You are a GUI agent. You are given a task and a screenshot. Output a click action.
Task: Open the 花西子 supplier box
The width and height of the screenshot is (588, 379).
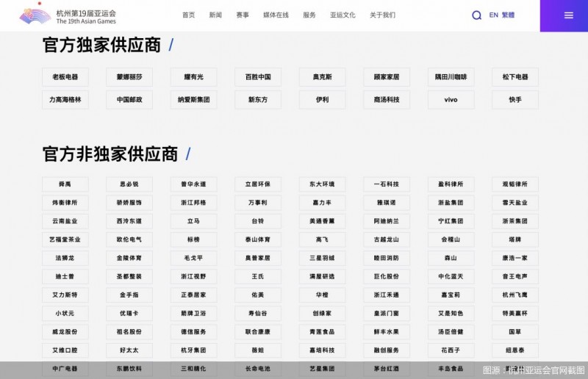(x=451, y=350)
